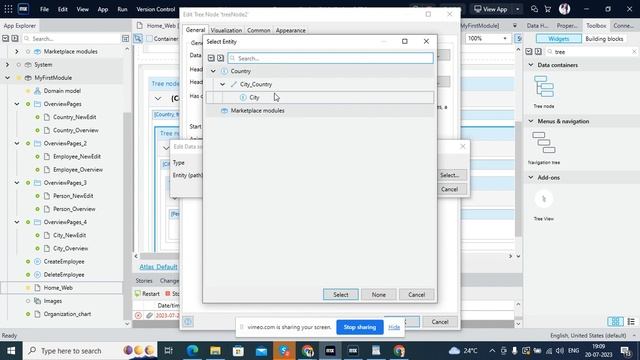
Task: Open the App menu
Action: click(102, 9)
